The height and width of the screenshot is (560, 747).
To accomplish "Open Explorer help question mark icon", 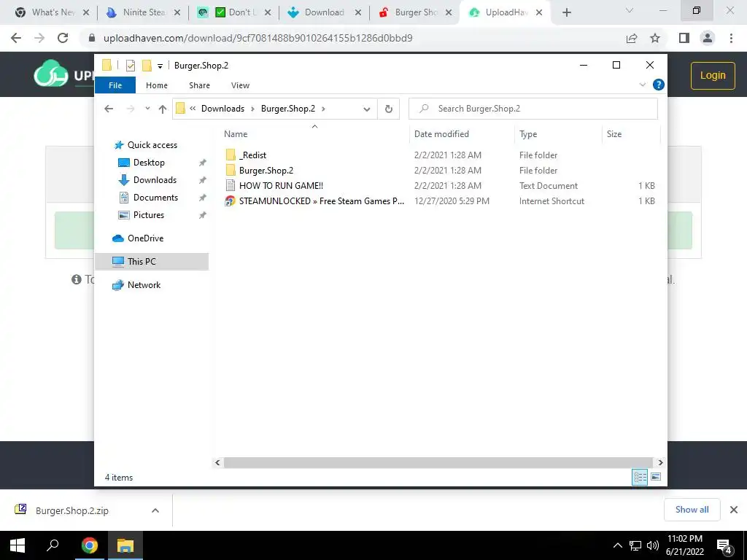I will [659, 85].
